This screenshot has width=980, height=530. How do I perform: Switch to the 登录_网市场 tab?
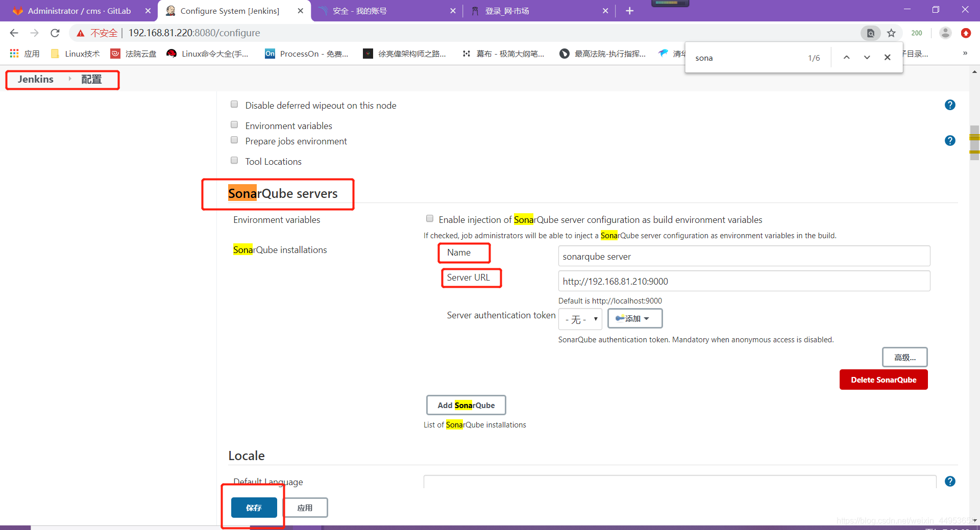(538, 11)
